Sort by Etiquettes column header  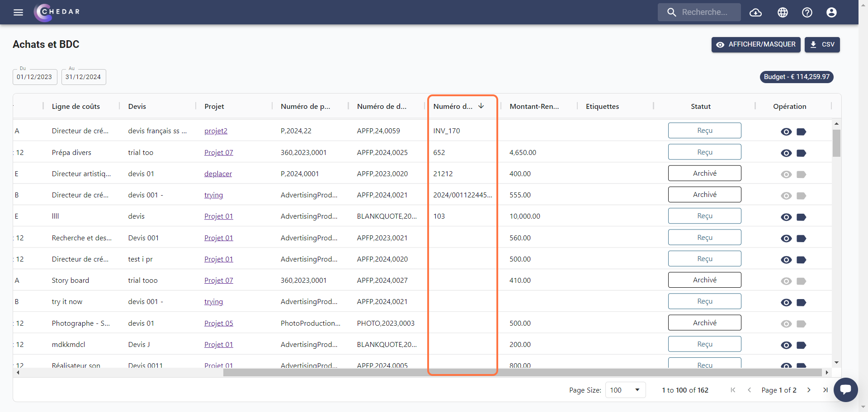coord(603,107)
